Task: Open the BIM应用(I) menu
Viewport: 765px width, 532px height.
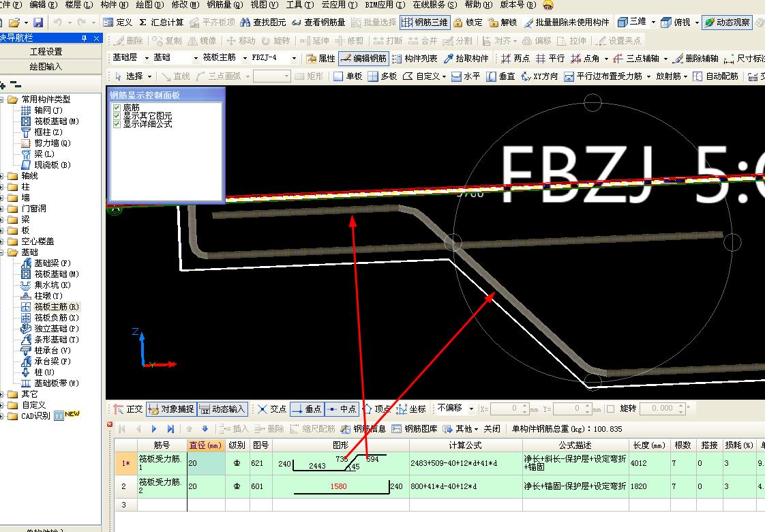Action: tap(385, 5)
